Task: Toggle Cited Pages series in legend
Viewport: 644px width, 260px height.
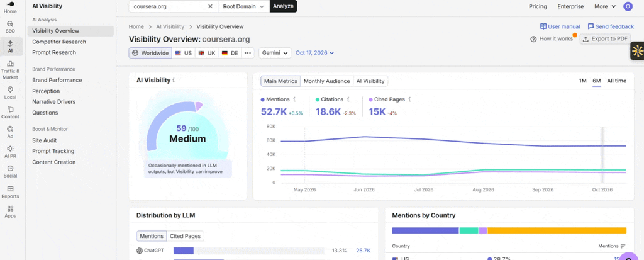Action: click(387, 99)
